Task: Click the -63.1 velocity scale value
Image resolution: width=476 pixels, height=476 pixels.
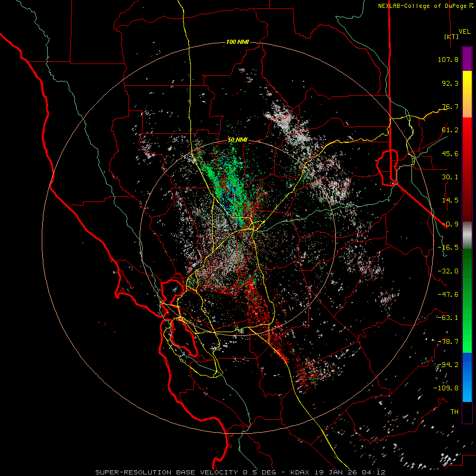Action: tap(448, 318)
